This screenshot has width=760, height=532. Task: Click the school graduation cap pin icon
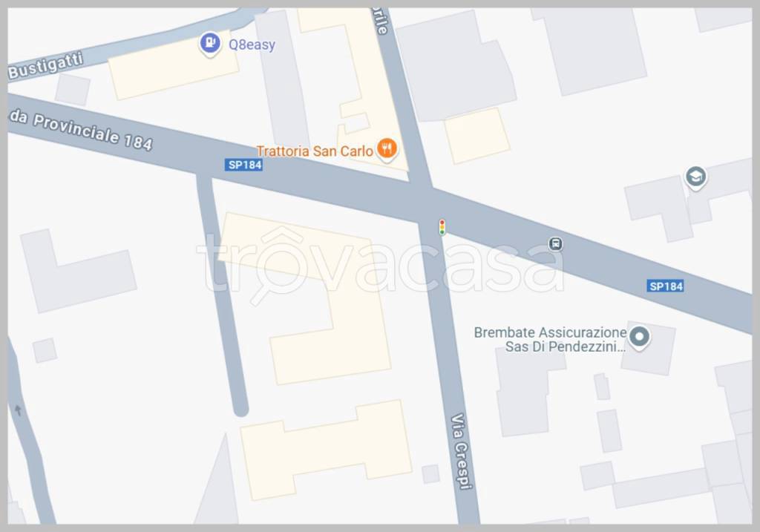[695, 178]
